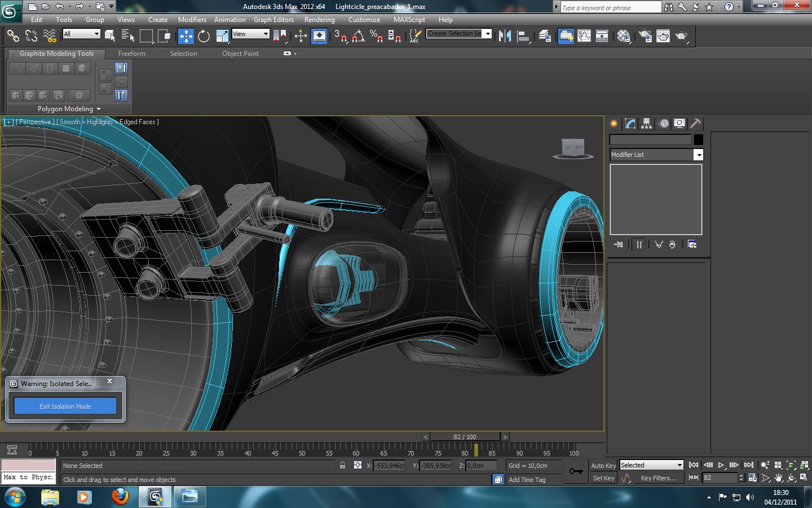This screenshot has width=812, height=508.
Task: Click the Key Filters button
Action: click(658, 478)
